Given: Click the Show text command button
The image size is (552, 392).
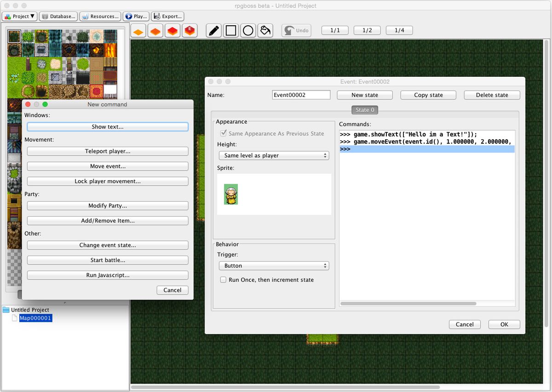Looking at the screenshot, I should click(x=107, y=126).
